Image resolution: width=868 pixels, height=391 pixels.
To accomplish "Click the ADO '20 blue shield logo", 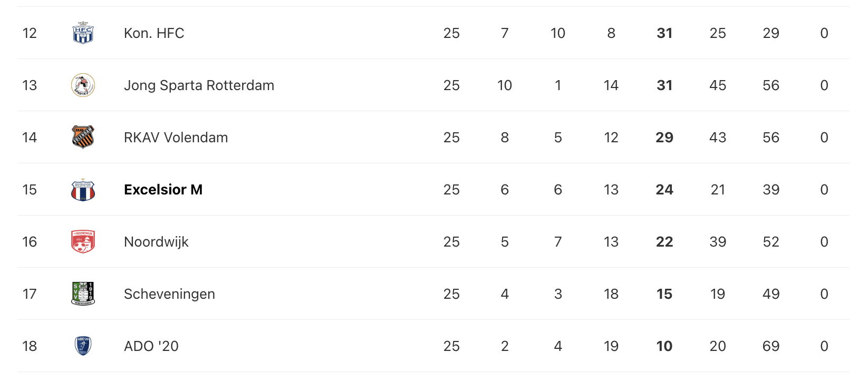I will point(83,346).
